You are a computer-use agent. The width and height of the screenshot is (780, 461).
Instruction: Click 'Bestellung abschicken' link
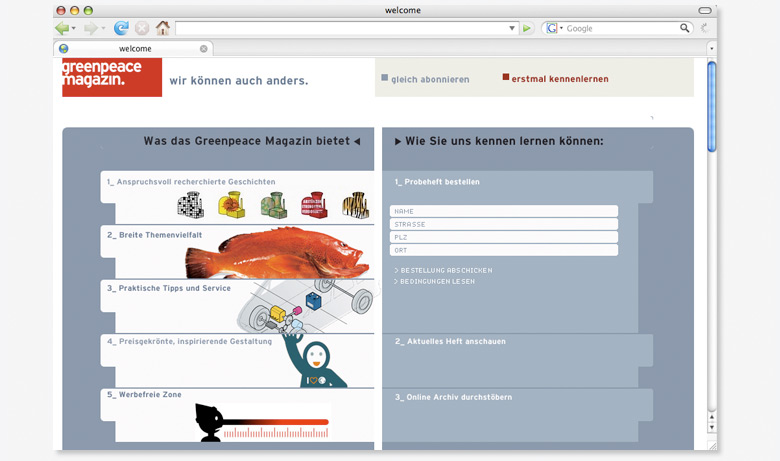click(x=443, y=271)
